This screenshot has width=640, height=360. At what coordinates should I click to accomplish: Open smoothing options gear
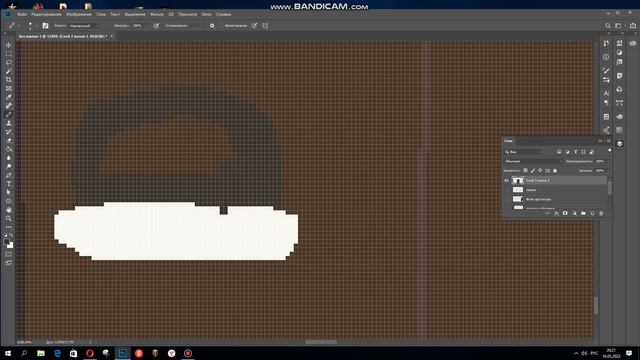click(x=212, y=26)
